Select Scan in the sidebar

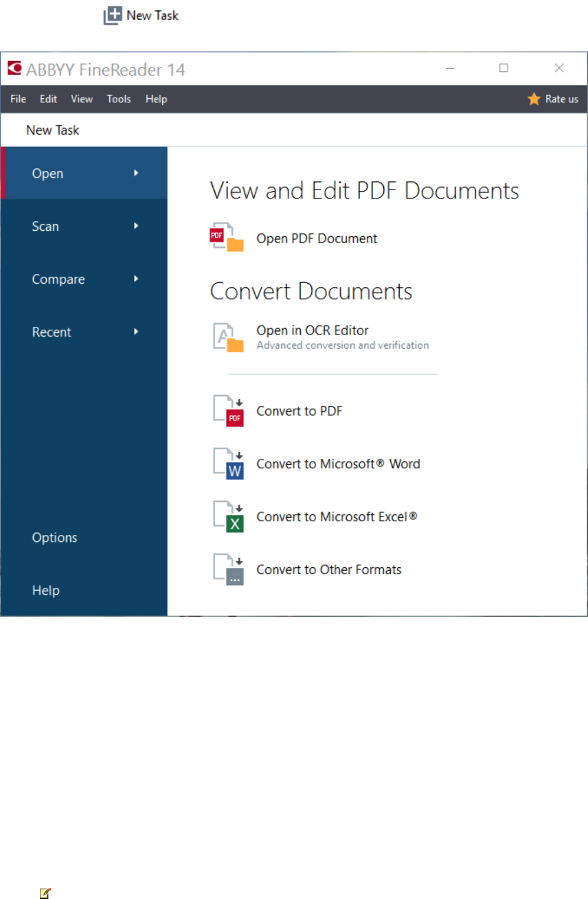point(84,226)
